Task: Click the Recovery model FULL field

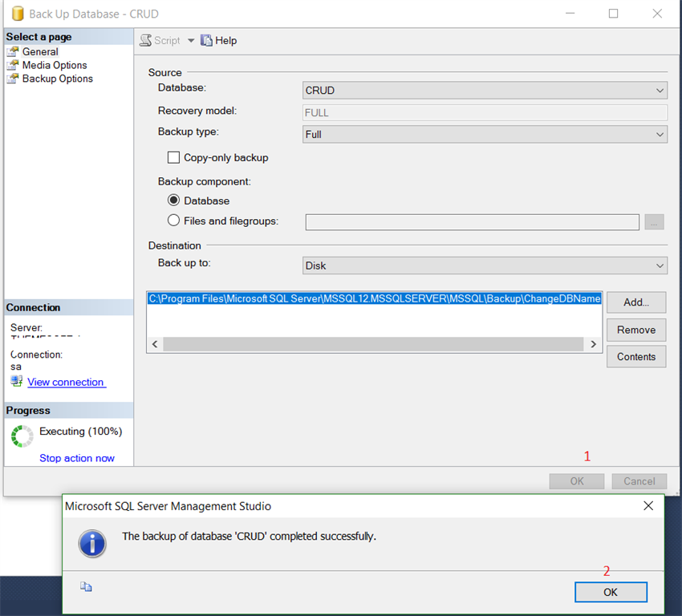Action: [485, 112]
